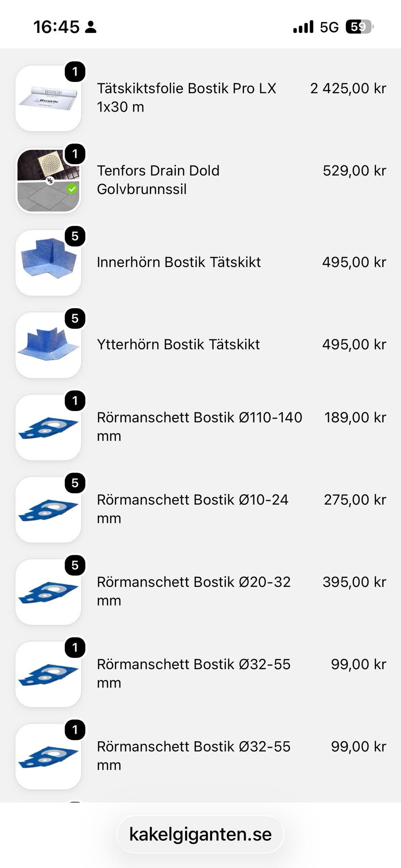Open the Tenfors Drain Dold Golvbrunnssil link
The height and width of the screenshot is (868, 401).
coord(158,180)
